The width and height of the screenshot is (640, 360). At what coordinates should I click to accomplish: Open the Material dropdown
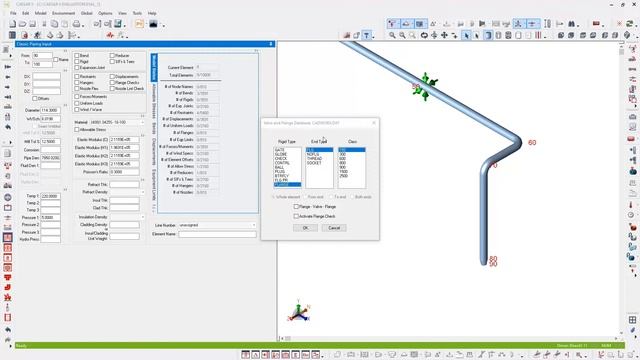click(142, 122)
